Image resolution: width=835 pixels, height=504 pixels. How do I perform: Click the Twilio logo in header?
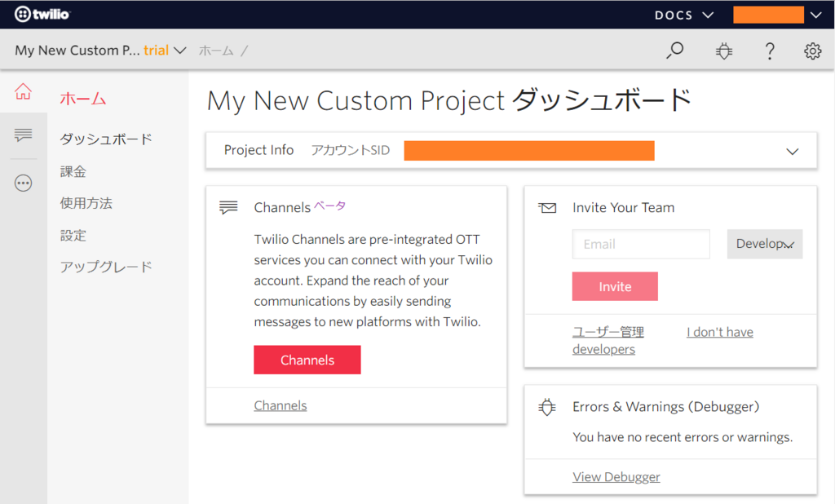(x=42, y=15)
